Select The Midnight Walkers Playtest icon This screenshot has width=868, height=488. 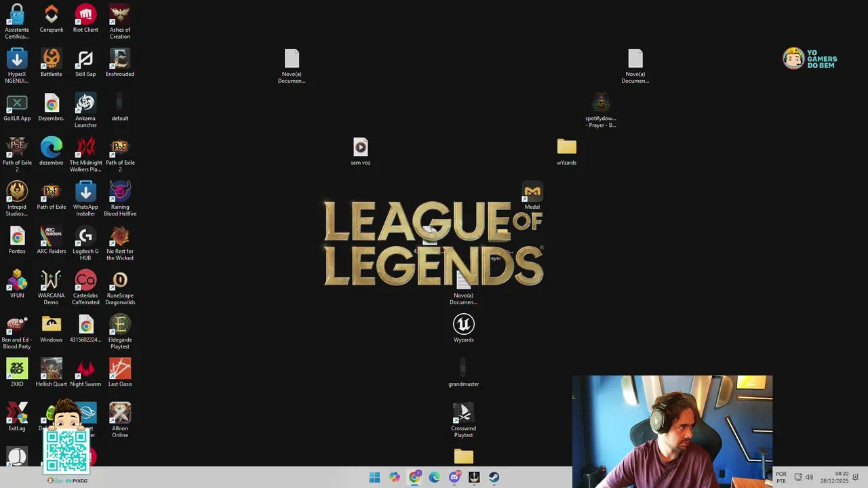(x=85, y=155)
